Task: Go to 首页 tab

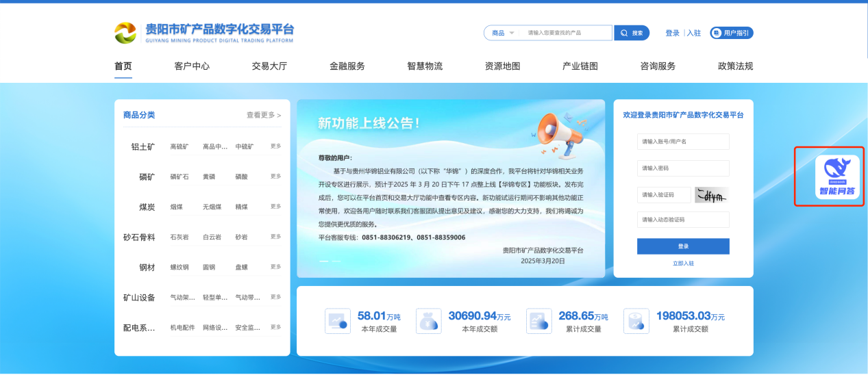Action: [x=123, y=66]
